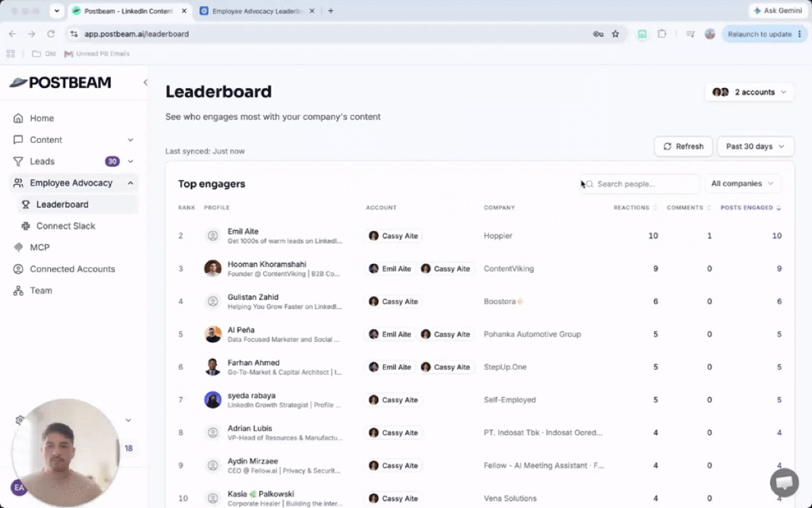Open the browser extensions puzzle icon

[662, 34]
